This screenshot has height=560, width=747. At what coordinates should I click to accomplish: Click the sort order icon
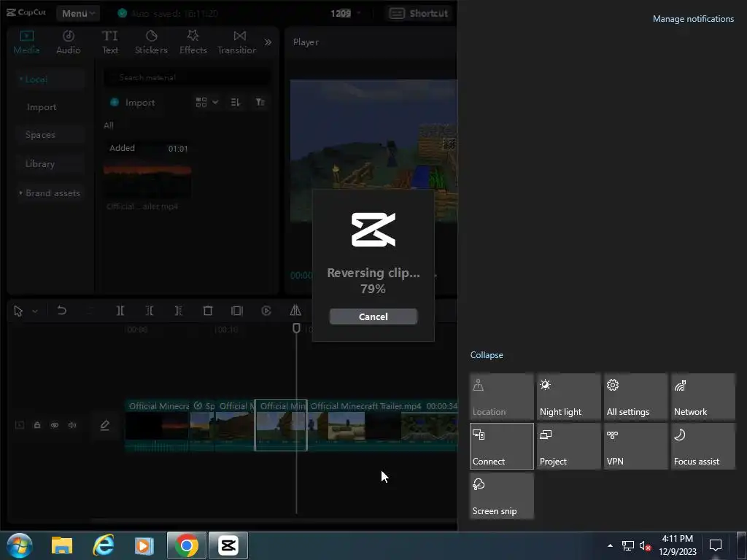click(236, 102)
